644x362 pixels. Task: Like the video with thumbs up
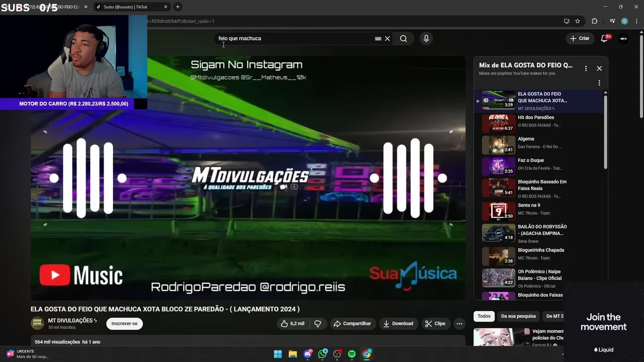click(x=292, y=324)
